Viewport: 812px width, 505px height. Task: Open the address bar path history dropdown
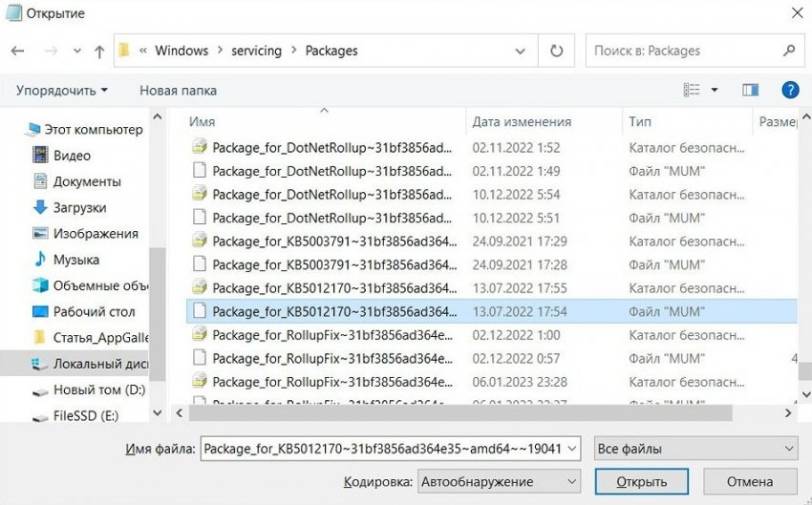[x=520, y=51]
